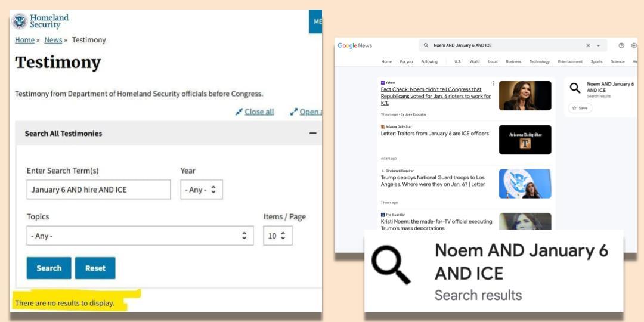Save the search with the Save button
644x322 pixels.
tap(580, 108)
